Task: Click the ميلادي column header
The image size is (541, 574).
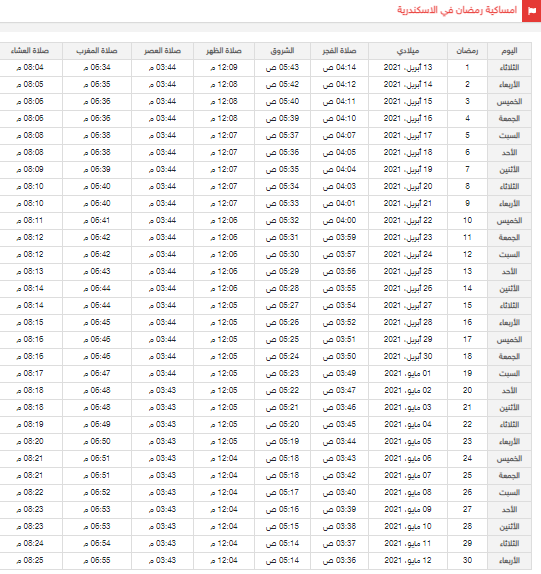Action: [x=408, y=51]
